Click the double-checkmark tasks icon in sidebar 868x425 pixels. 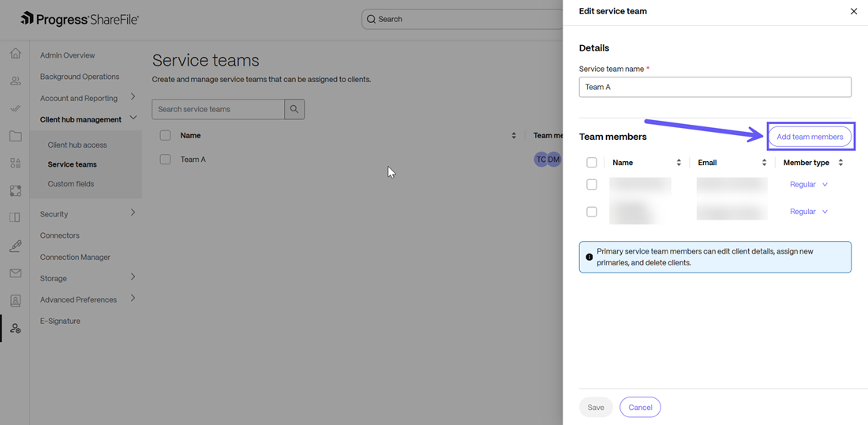[x=15, y=108]
